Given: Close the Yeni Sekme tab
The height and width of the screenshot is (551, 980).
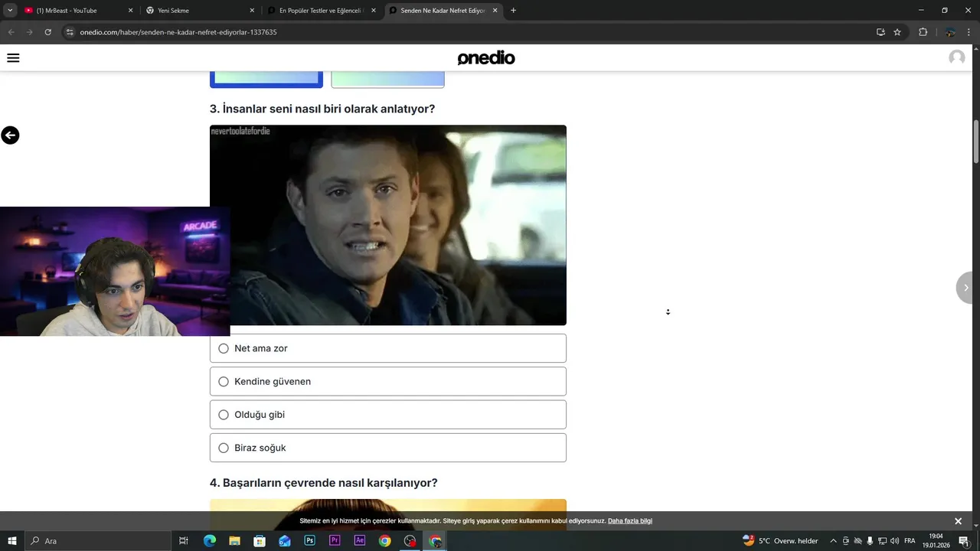Looking at the screenshot, I should 252,11.
